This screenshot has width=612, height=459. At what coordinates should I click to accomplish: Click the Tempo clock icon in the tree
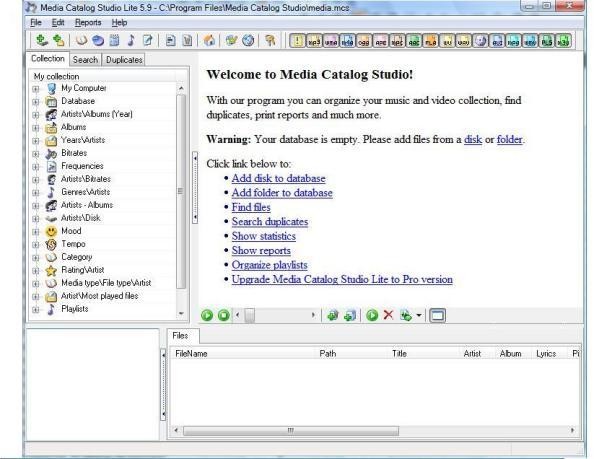click(x=51, y=244)
